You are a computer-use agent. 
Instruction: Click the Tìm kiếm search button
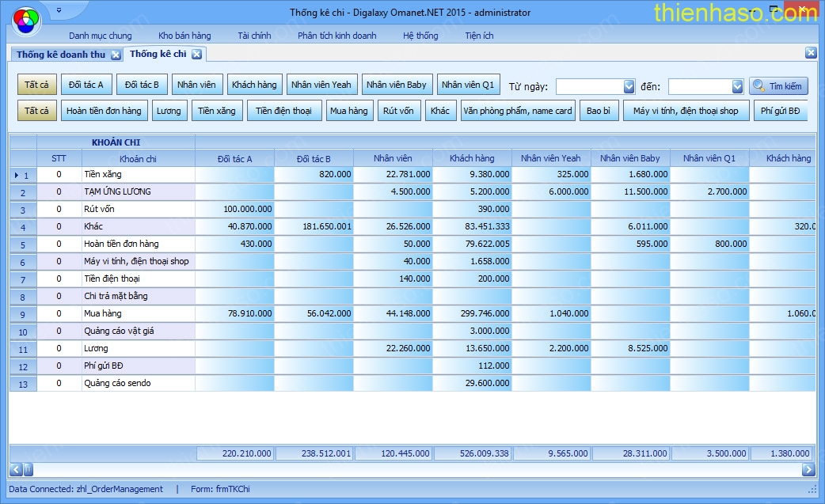coord(778,86)
